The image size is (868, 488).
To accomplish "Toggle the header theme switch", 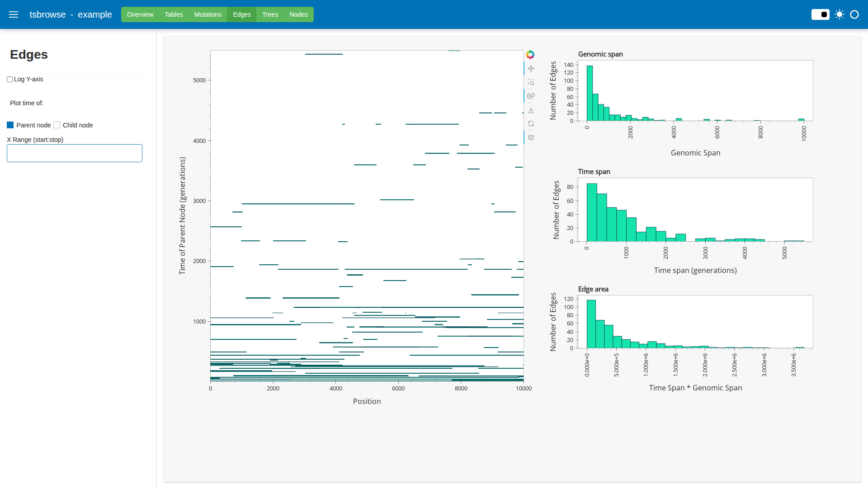I will (820, 14).
